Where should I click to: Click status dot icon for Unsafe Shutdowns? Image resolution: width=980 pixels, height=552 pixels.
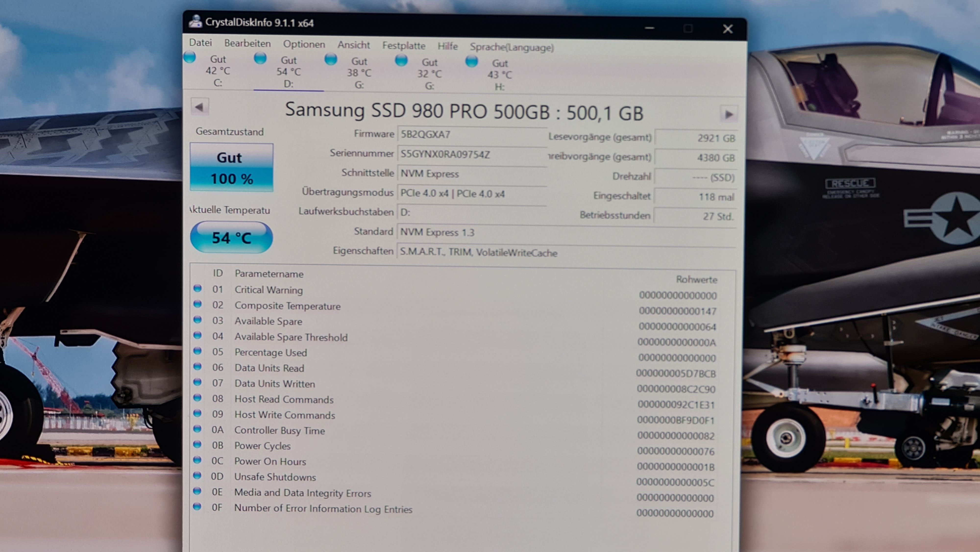pos(197,476)
